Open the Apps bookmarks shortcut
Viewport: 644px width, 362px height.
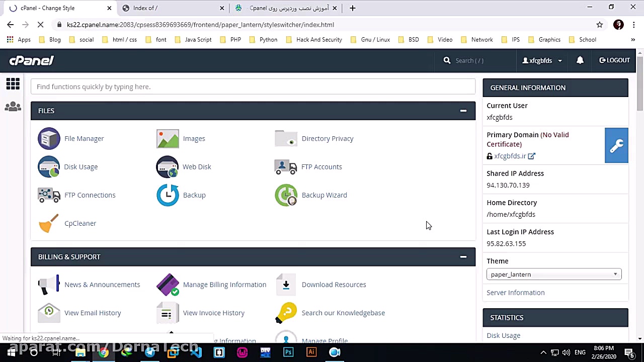(x=19, y=40)
